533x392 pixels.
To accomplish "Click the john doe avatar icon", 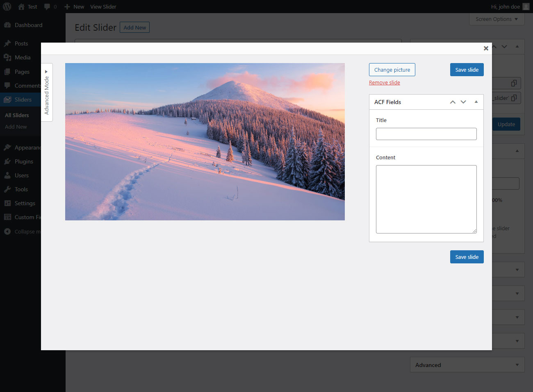I will 526,7.
